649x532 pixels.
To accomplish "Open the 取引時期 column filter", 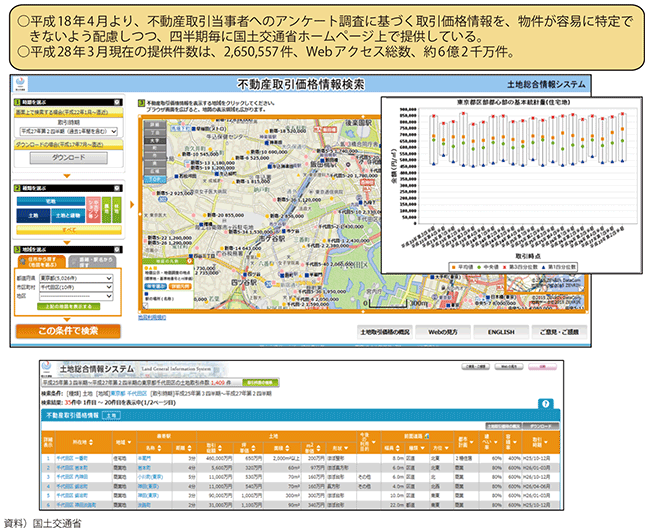I will tap(540, 443).
